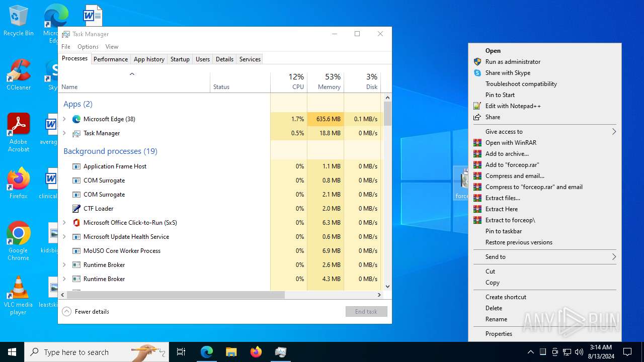The image size is (644, 362).
Task: Open File Explorer from the taskbar
Action: 231,352
